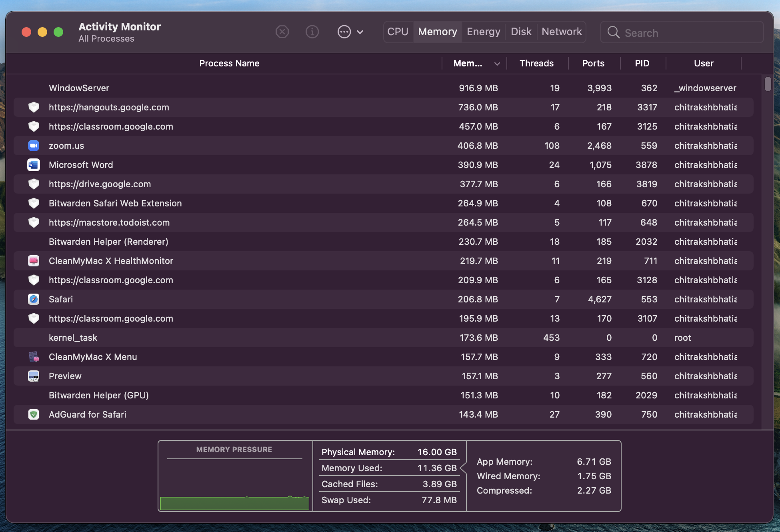Click the CleanMyMac X Menu icon
Screen dimensions: 780x532
[34, 357]
